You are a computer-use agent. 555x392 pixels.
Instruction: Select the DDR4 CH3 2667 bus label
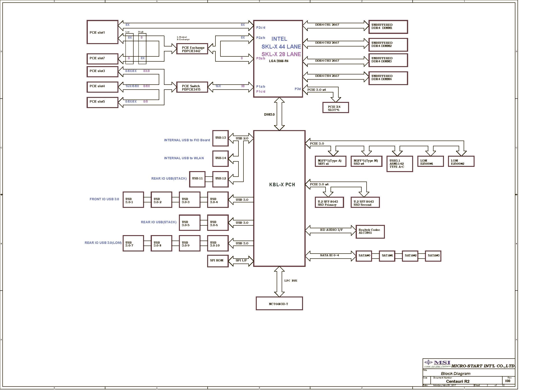point(327,61)
